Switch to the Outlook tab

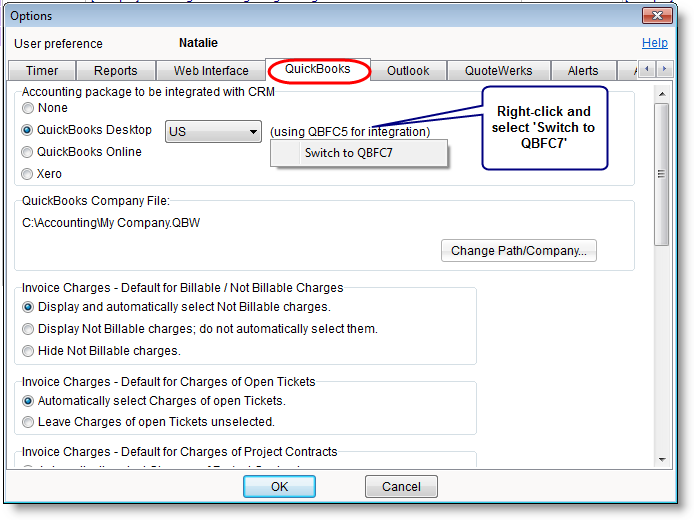pos(408,71)
